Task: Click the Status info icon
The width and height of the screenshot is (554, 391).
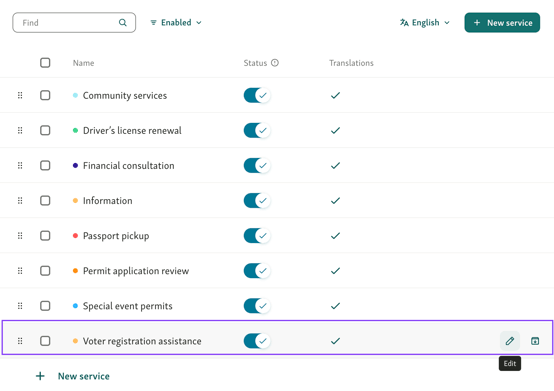Action: 275,63
